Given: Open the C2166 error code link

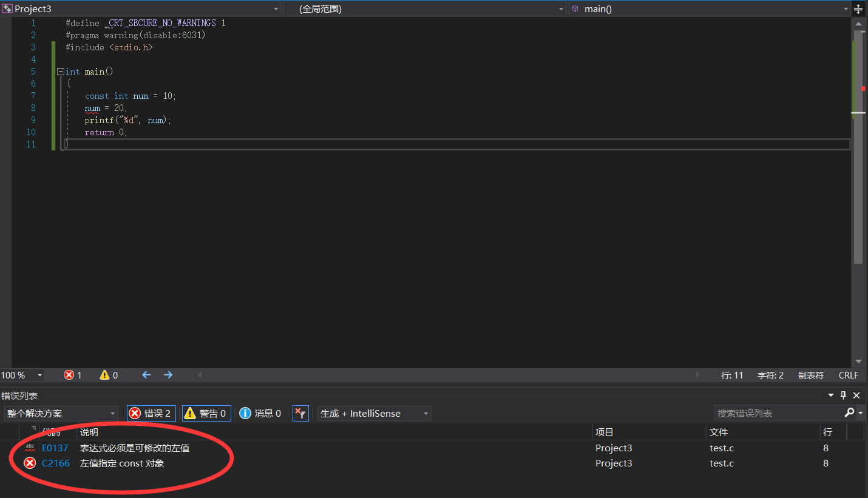Looking at the screenshot, I should 56,463.
